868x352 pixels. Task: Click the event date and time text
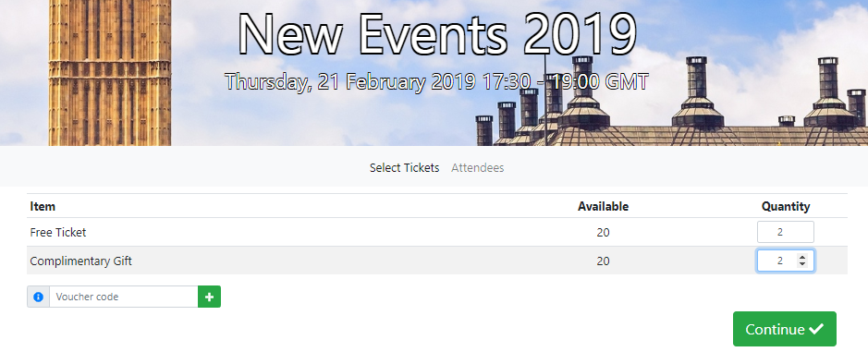[436, 82]
